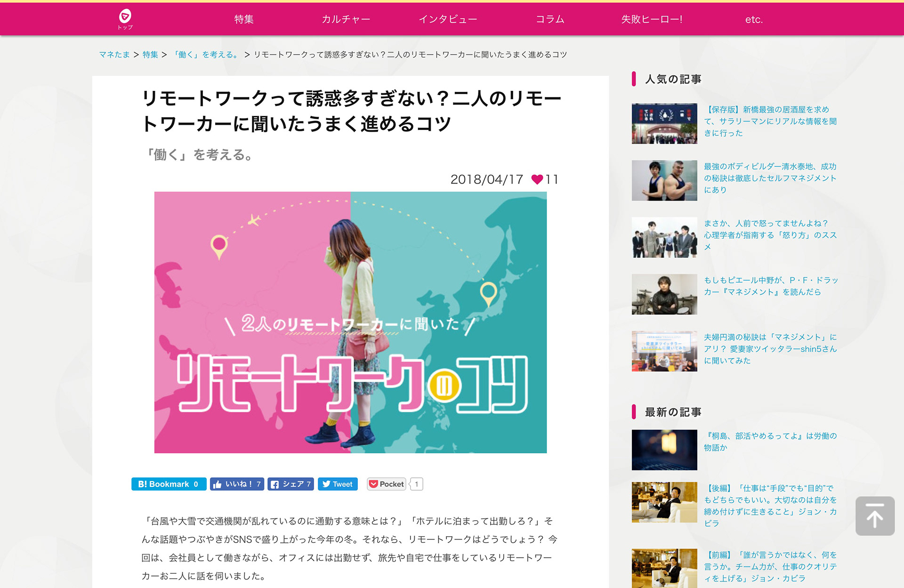Save article with the Pocket button
904x588 pixels.
[387, 484]
